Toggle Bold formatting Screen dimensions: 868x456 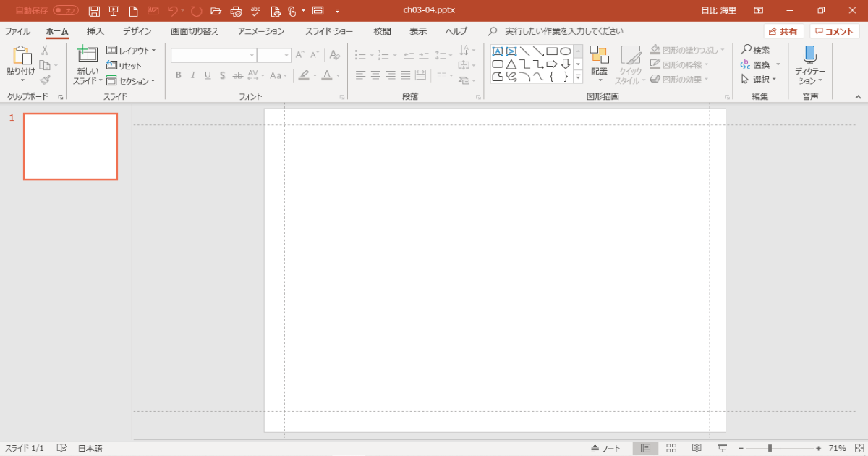[178, 75]
